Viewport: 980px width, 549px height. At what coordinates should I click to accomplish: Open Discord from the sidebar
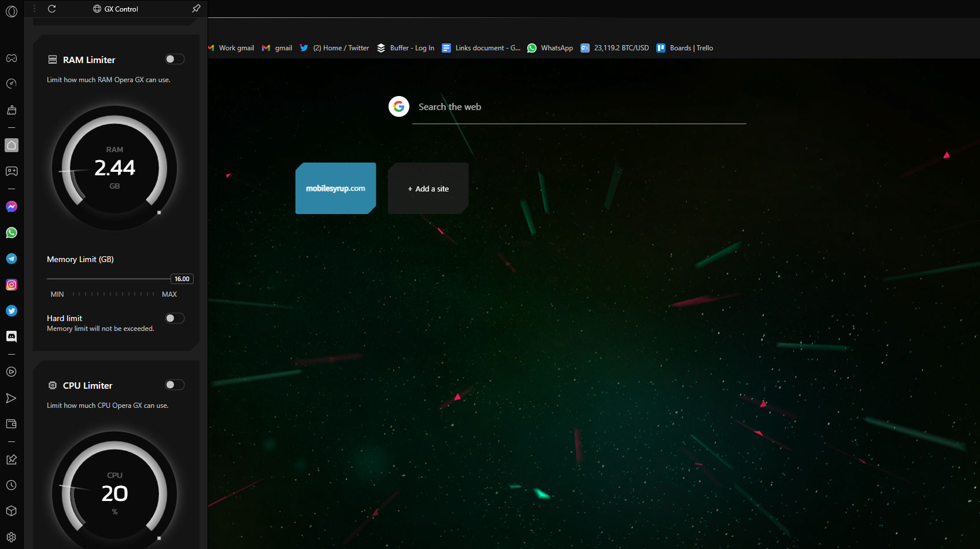coord(12,336)
